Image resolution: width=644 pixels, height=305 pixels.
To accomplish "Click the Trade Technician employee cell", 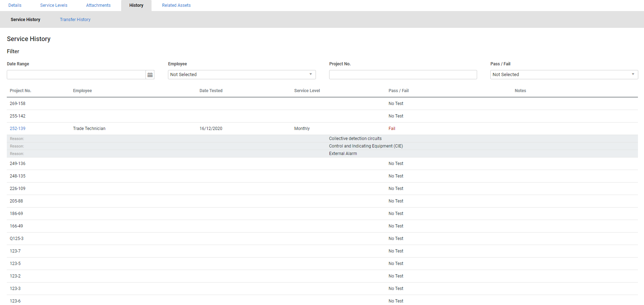I will pos(89,129).
